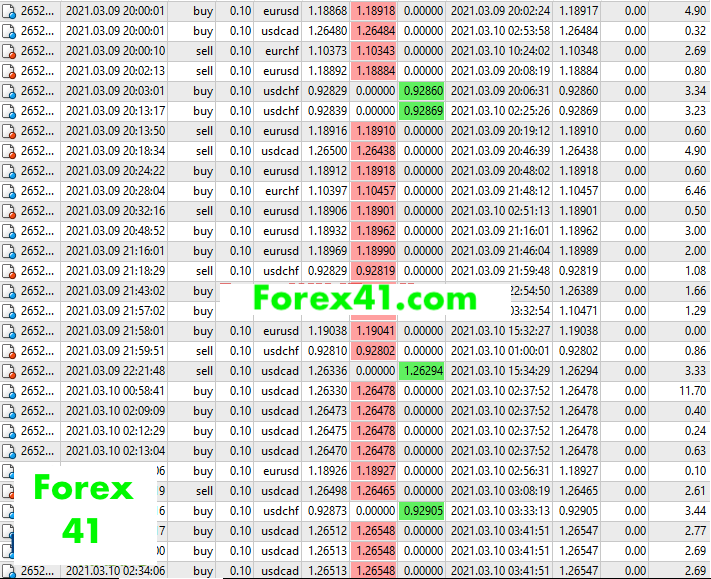Click the close price "1.26389"
Viewport: 711px width, 579px height.
click(578, 291)
